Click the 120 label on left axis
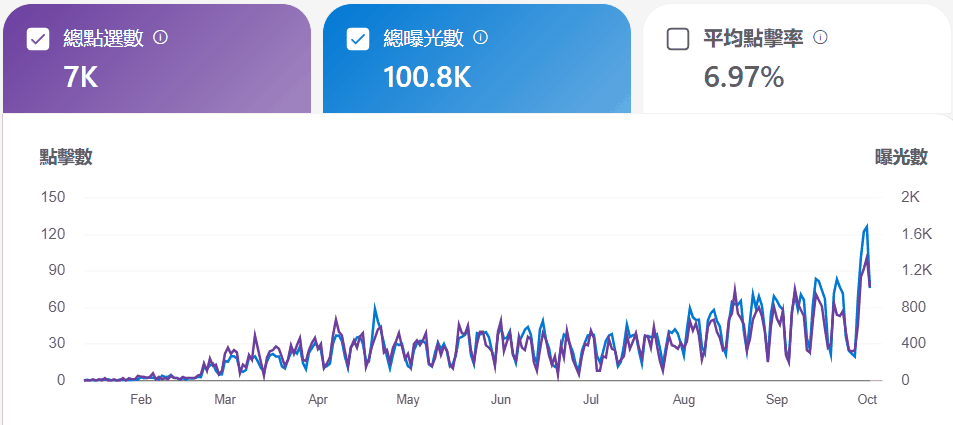Image resolution: width=953 pixels, height=425 pixels. click(x=53, y=234)
